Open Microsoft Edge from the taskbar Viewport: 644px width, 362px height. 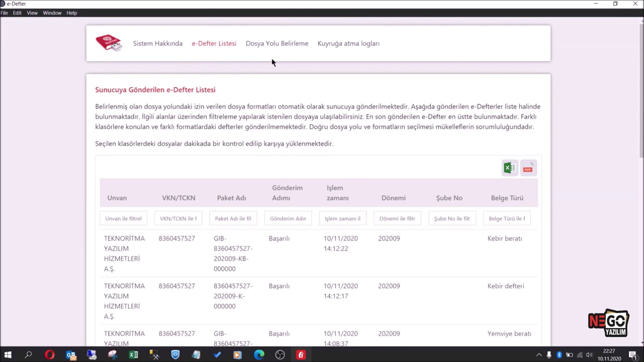[259, 355]
